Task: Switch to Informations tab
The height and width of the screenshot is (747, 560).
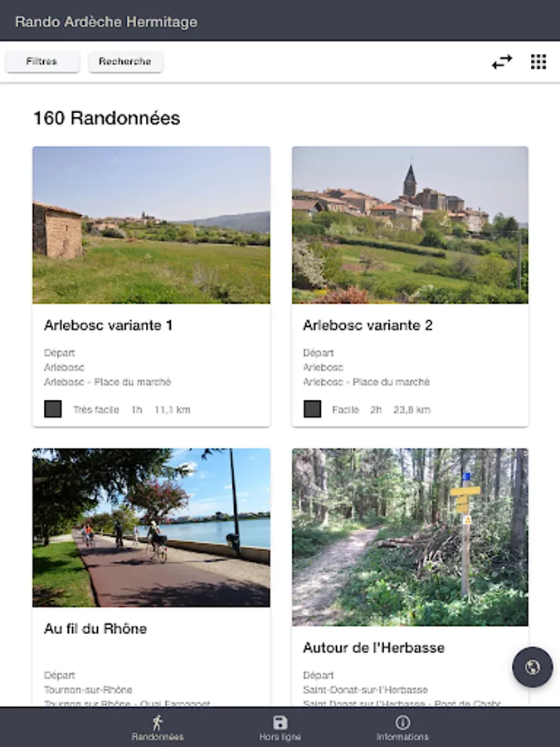Action: click(402, 727)
